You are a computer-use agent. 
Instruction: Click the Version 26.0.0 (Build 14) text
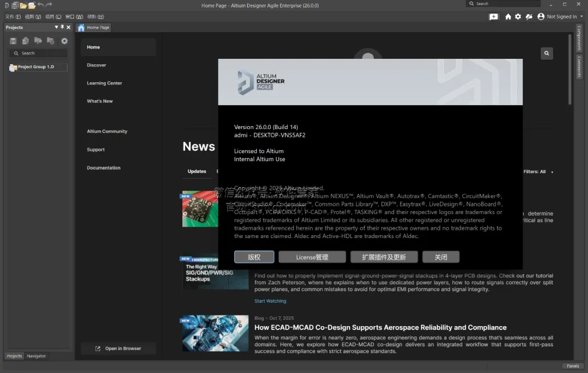click(x=266, y=127)
